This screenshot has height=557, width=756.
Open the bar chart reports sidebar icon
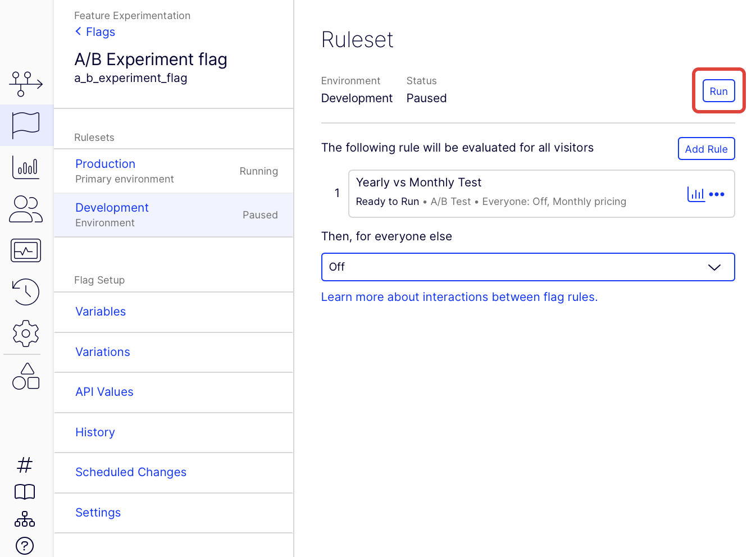click(x=26, y=167)
